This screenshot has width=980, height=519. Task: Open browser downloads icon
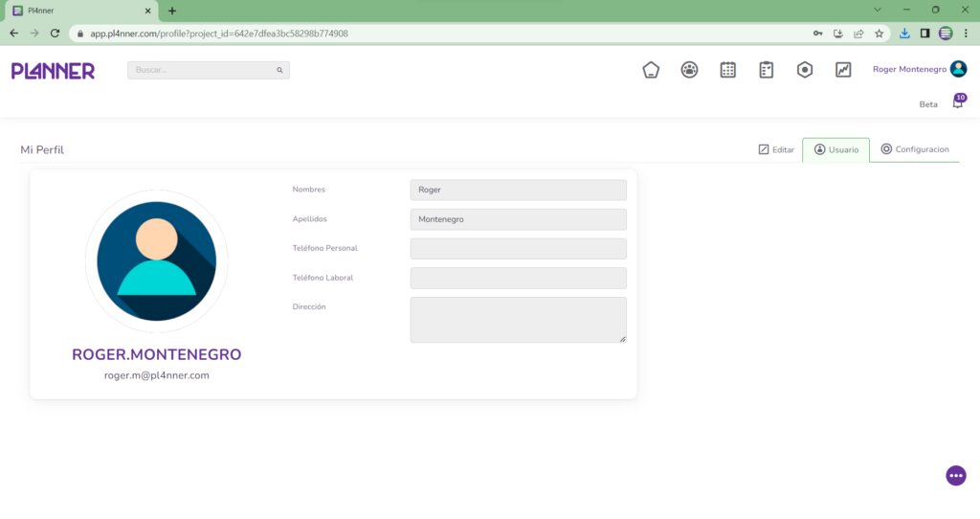(904, 34)
